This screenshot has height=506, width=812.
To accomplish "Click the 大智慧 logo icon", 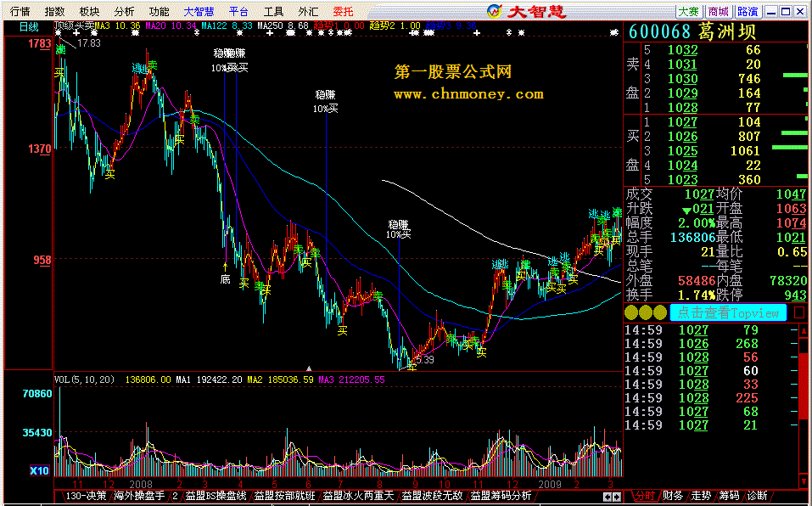I will 496,11.
